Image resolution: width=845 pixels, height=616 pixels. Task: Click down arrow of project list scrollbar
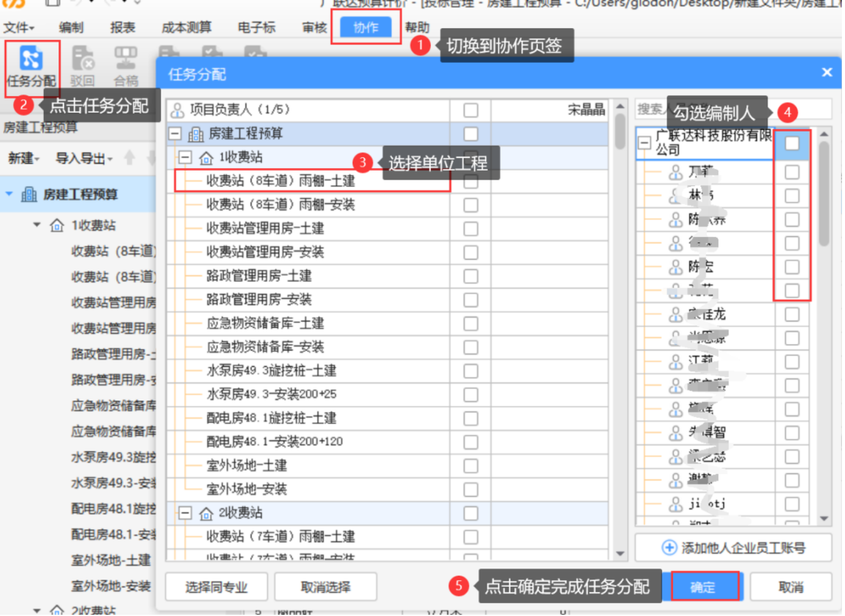click(620, 554)
